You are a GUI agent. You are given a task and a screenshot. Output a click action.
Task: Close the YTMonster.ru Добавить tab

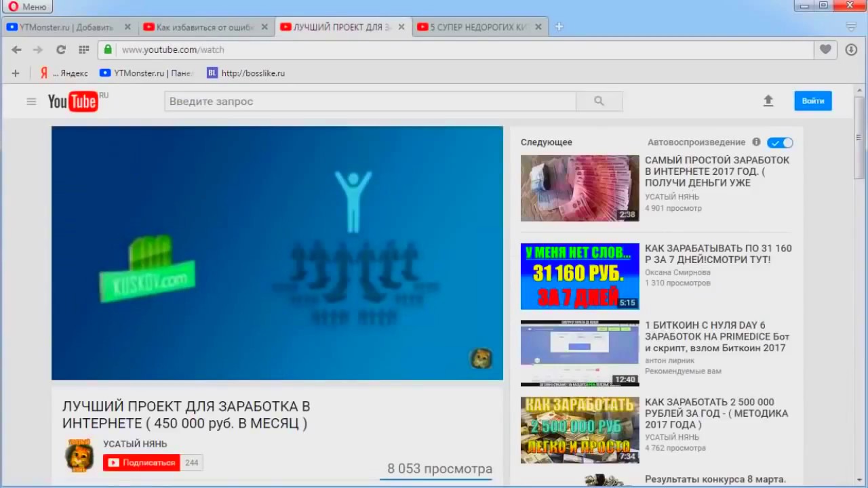tap(127, 27)
